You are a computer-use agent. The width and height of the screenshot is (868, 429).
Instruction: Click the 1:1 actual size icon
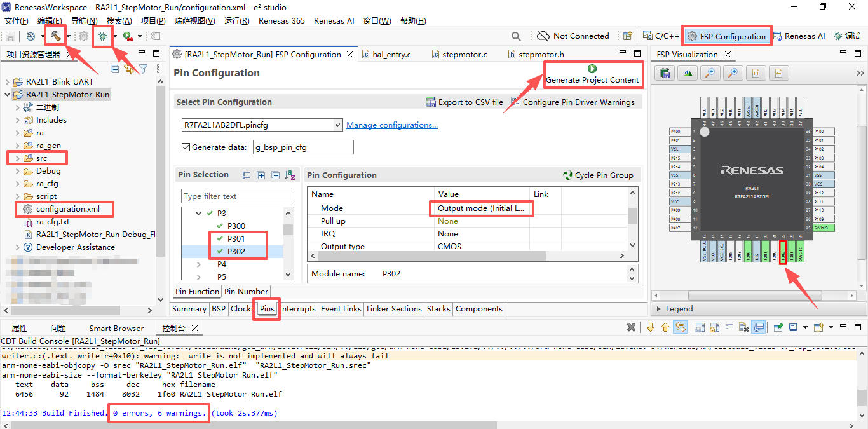756,73
